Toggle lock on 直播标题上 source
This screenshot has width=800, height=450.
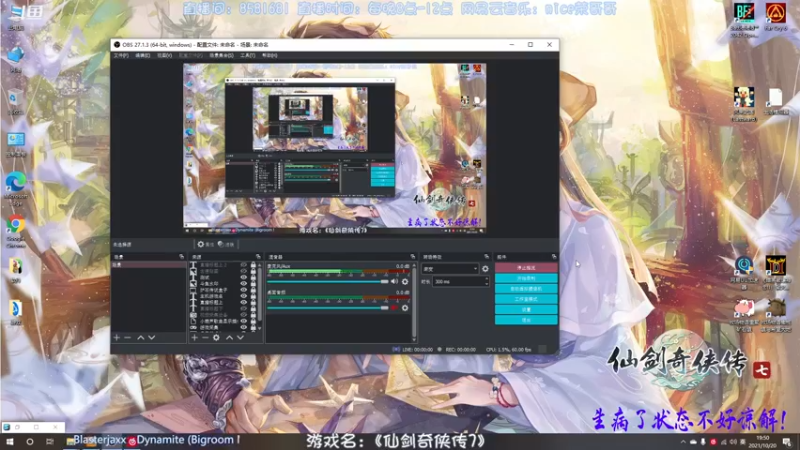coord(253,303)
